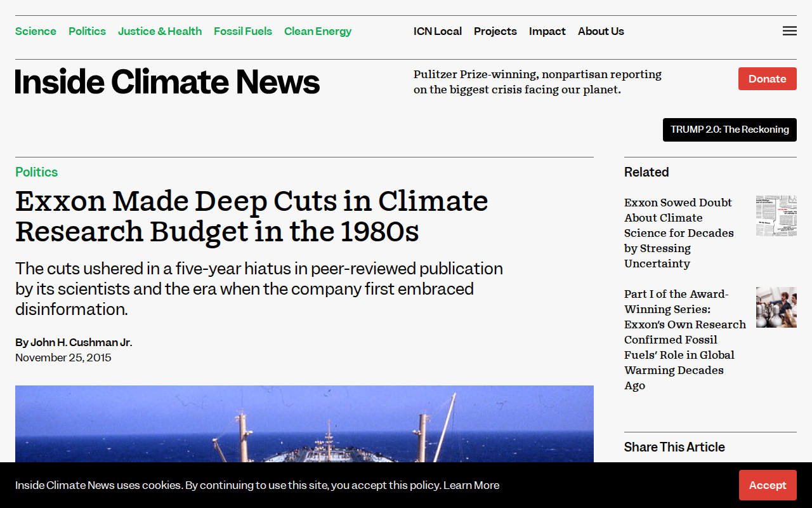This screenshot has width=812, height=508.
Task: Open the About Us page
Action: 601,31
